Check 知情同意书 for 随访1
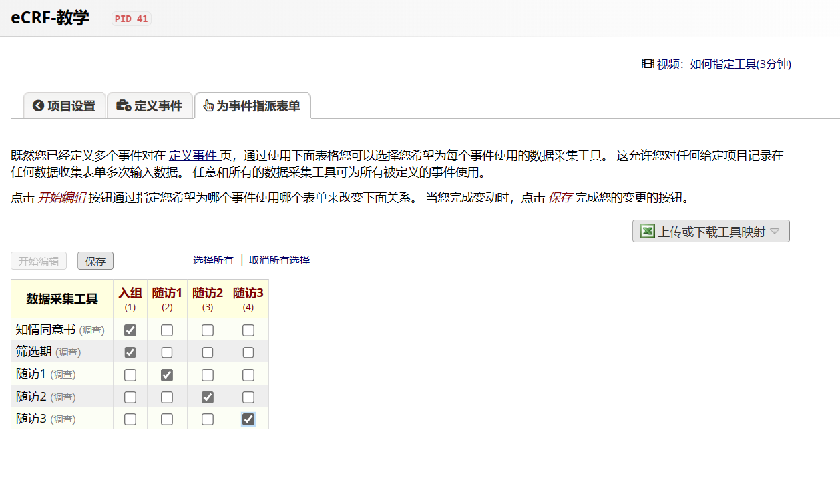The image size is (840, 504). pos(167,329)
